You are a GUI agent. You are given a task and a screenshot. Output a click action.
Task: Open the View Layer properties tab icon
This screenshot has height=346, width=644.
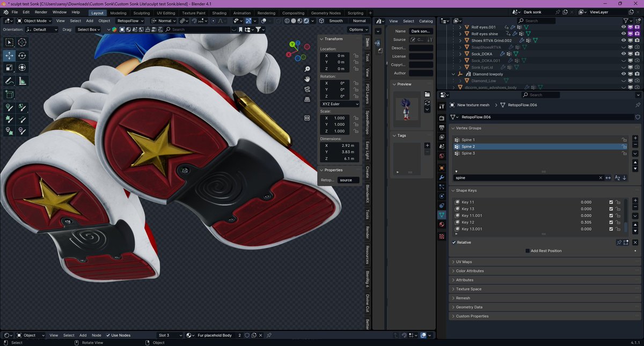[442, 137]
